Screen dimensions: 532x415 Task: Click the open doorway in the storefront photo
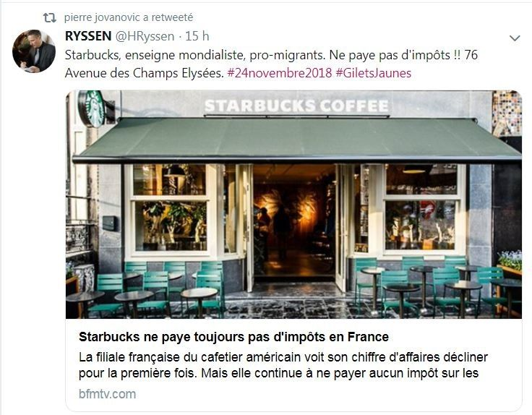pos(293,224)
